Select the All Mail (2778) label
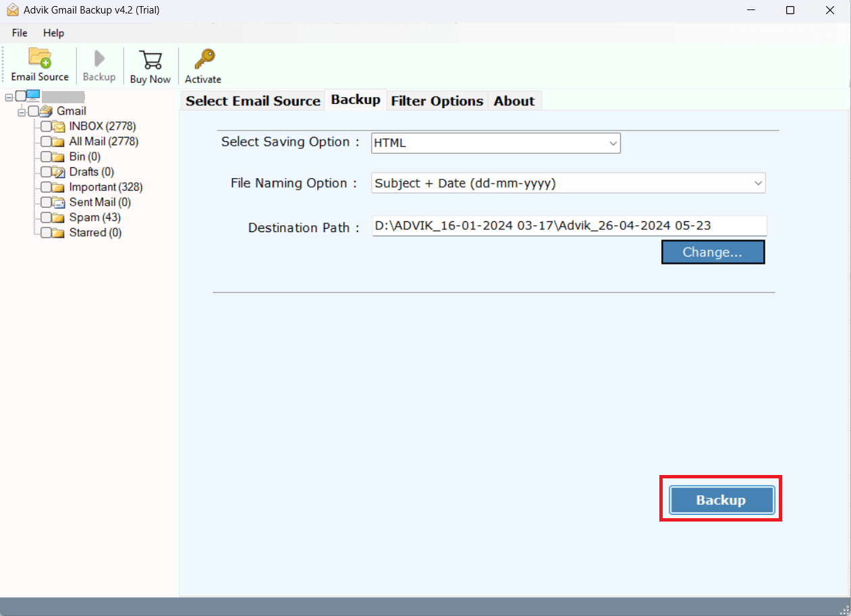 (104, 142)
